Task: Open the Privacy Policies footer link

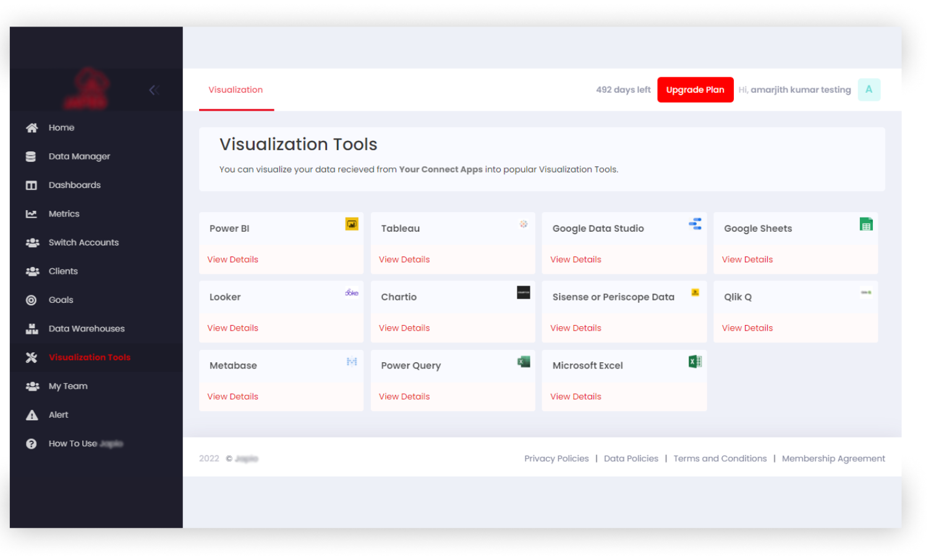Action: click(556, 459)
